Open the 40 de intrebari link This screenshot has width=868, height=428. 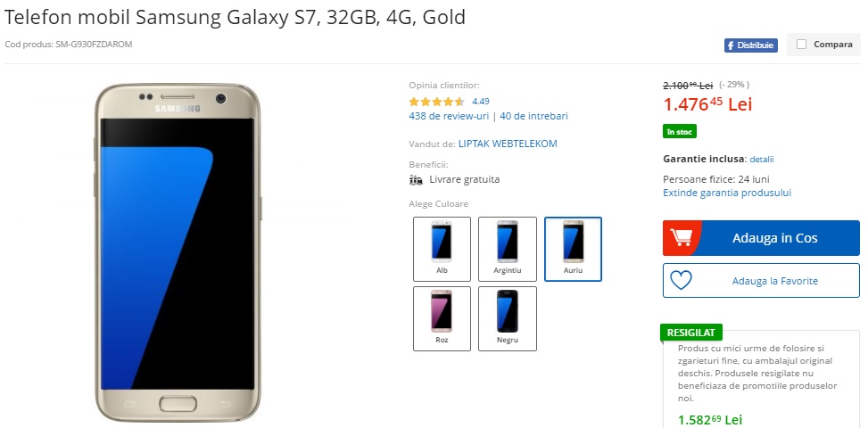533,116
